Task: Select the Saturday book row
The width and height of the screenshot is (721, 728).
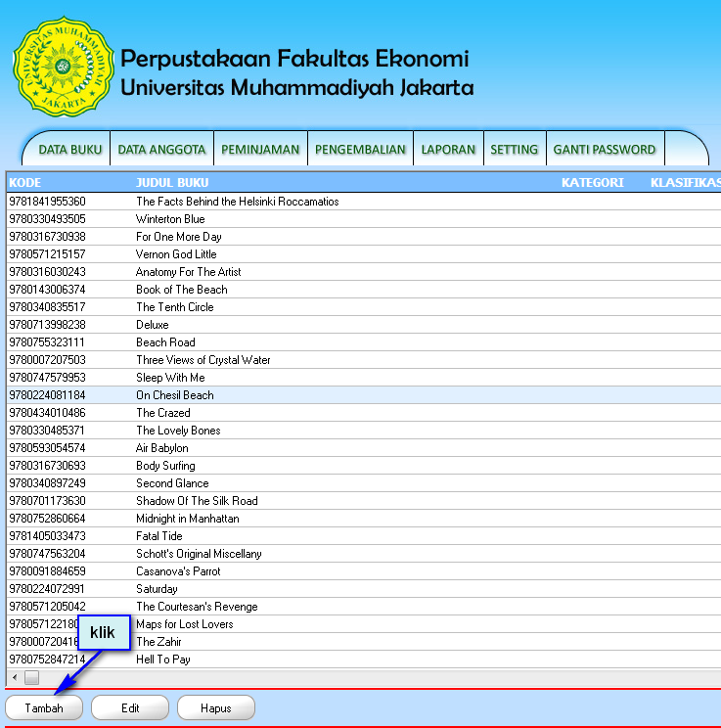Action: pyautogui.click(x=364, y=590)
